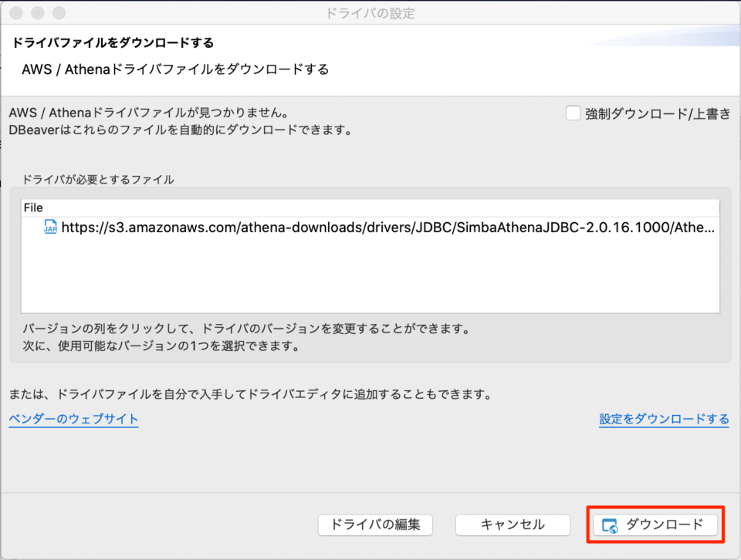Image resolution: width=741 pixels, height=560 pixels.
Task: Minimize the ドライバの設定 dialog window
Action: pos(38,13)
